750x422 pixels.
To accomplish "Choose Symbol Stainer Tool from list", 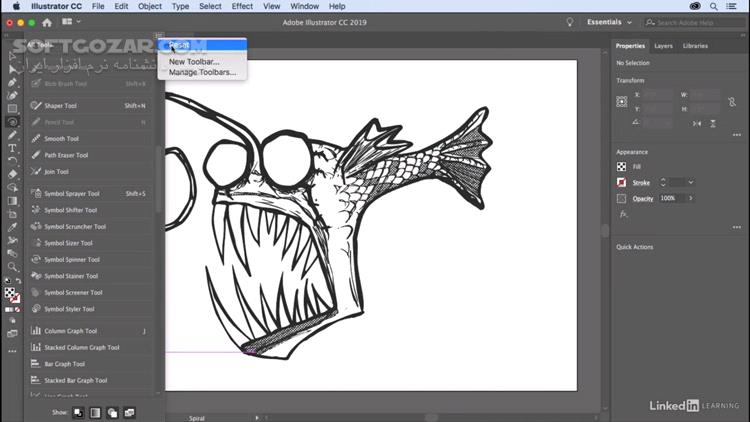I will tap(88, 276).
